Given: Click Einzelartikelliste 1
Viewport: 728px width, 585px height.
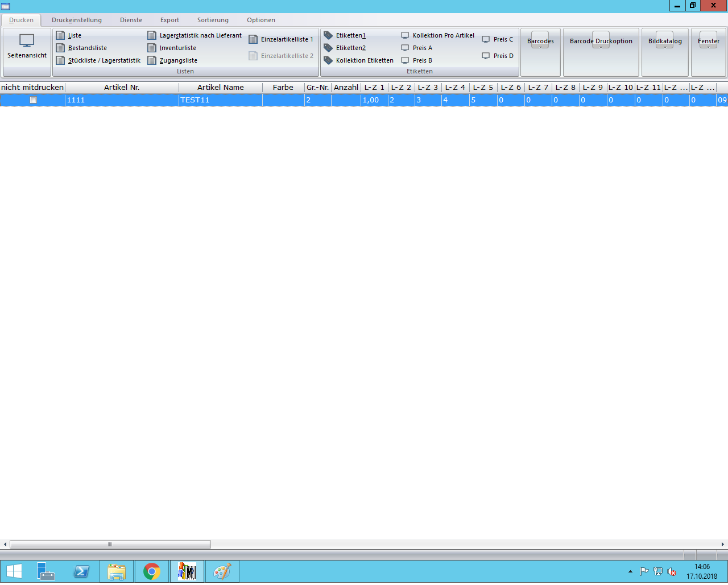Looking at the screenshot, I should pos(287,39).
